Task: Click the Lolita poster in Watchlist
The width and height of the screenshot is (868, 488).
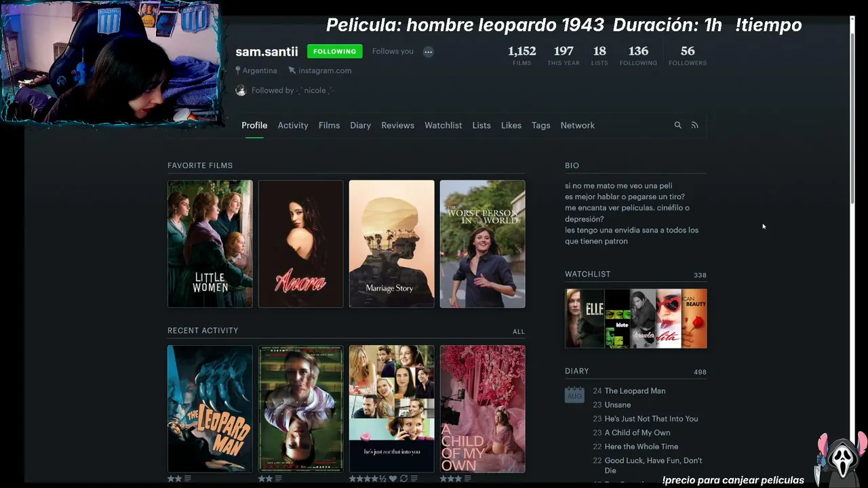Action: pyautogui.click(x=669, y=319)
